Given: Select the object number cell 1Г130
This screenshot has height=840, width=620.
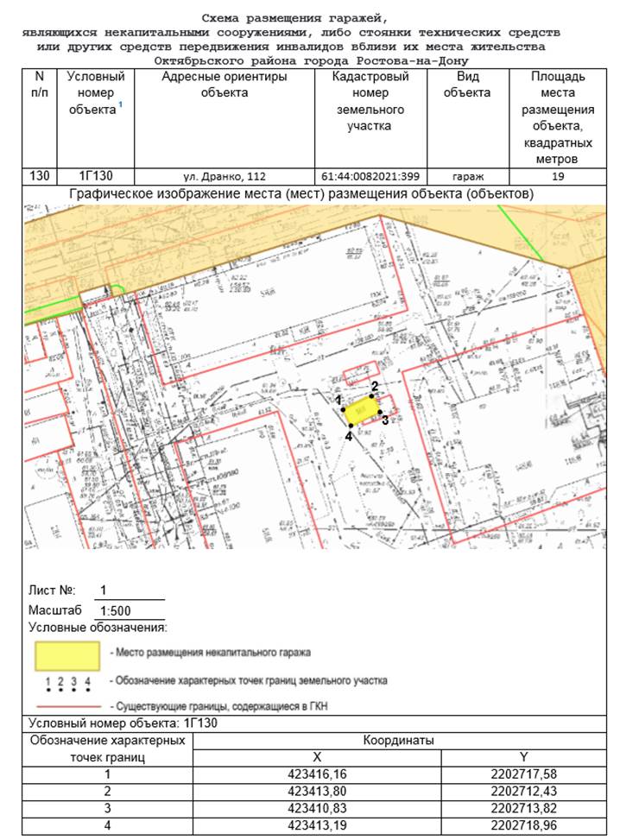Looking at the screenshot, I should 95,176.
